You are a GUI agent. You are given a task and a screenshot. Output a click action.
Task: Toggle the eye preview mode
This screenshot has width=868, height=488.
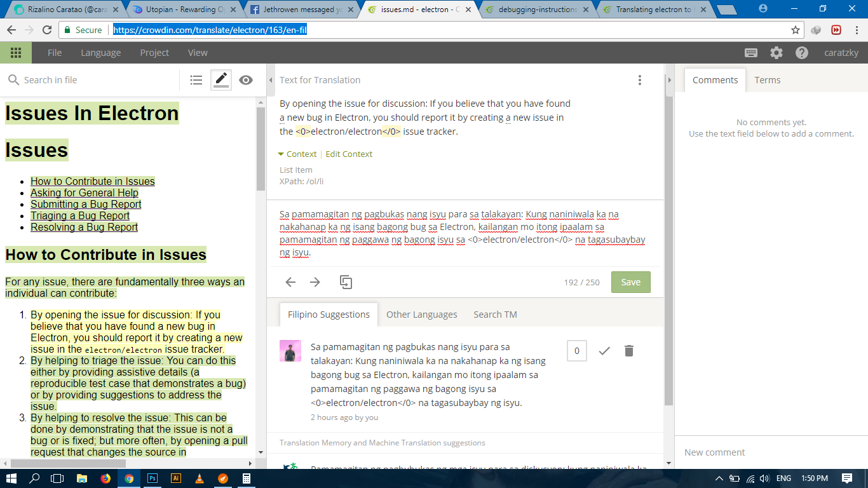coord(246,80)
